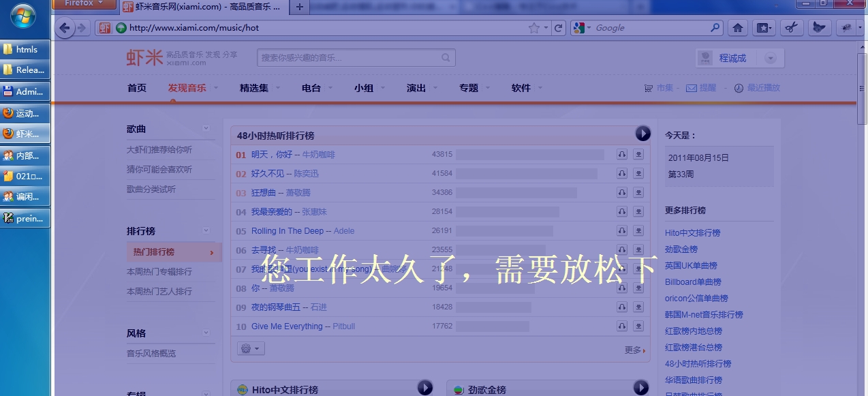Image resolution: width=868 pixels, height=396 pixels.
Task: Play the 劲歌金榜 chart
Action: 641,388
